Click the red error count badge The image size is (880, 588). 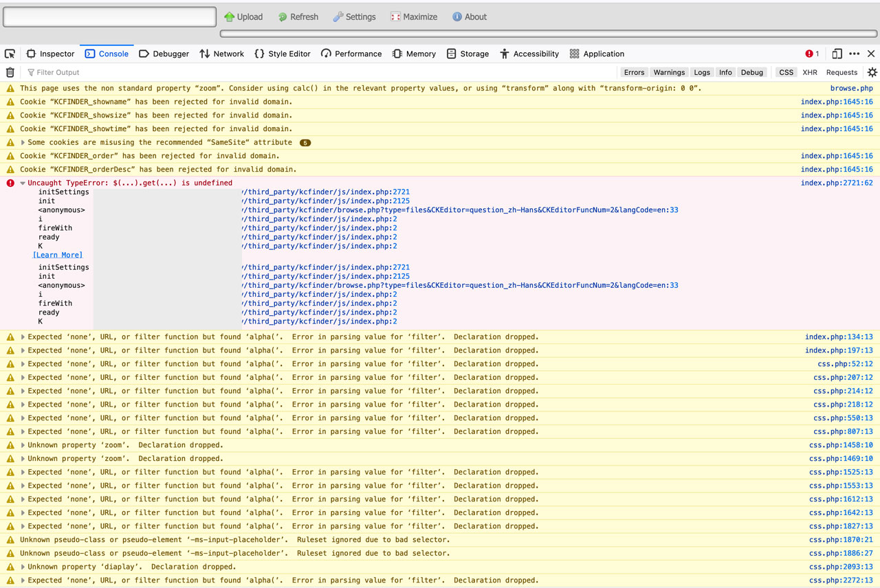coord(812,54)
